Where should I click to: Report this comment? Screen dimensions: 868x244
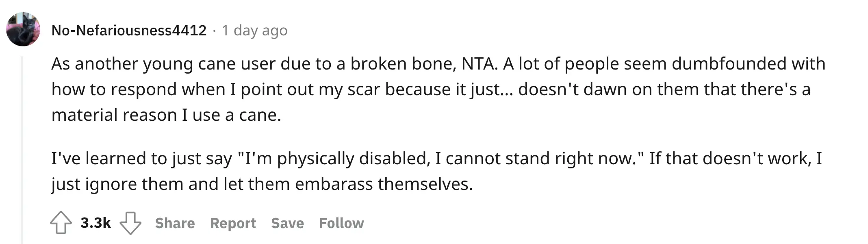[233, 223]
